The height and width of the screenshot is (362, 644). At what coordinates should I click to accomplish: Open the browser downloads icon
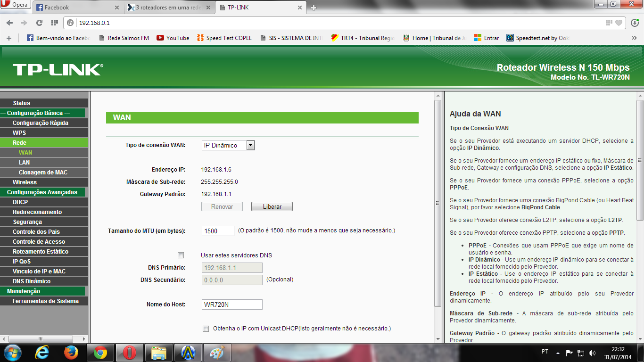point(635,23)
